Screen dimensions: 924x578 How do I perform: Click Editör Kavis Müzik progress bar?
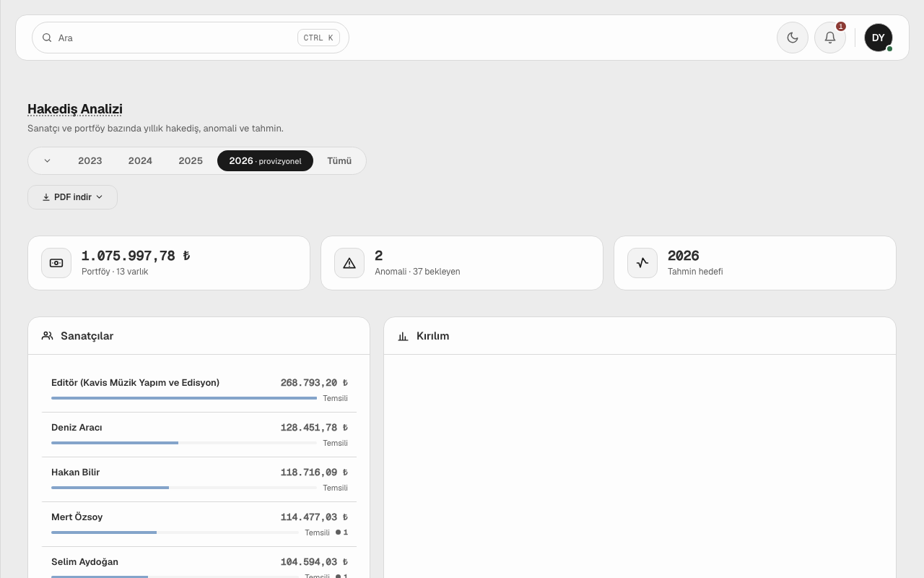pyautogui.click(x=184, y=398)
